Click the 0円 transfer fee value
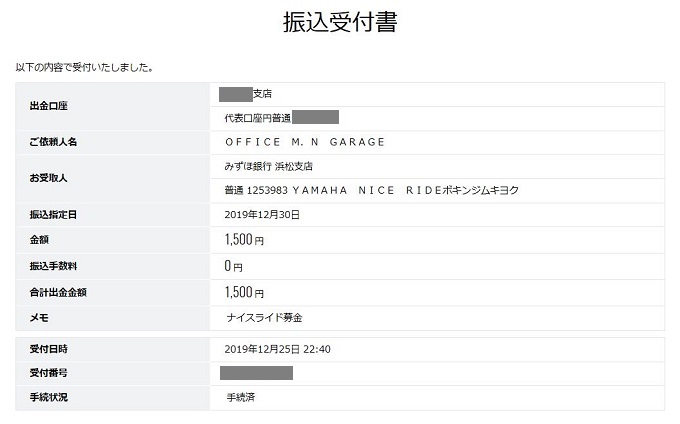This screenshot has width=680, height=424. (x=233, y=267)
